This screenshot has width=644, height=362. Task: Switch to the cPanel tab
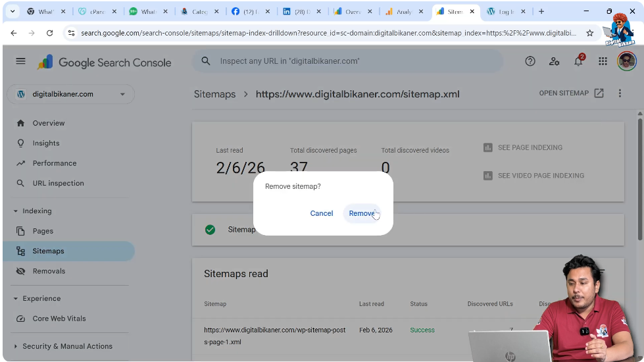point(97,12)
